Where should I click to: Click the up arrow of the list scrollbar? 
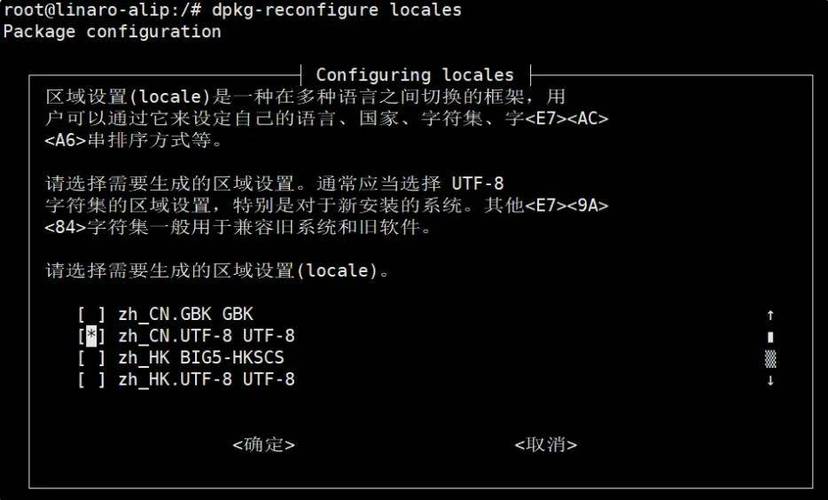click(x=770, y=315)
